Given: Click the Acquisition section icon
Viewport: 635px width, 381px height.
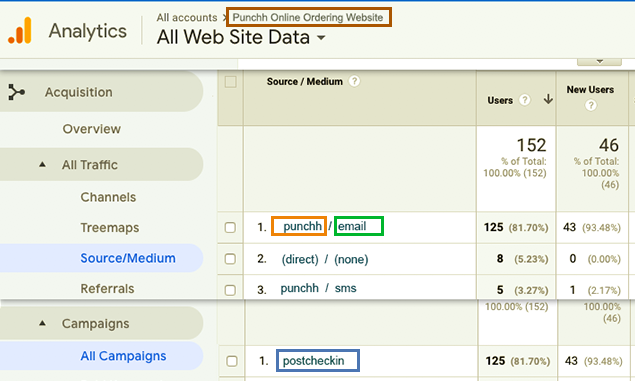Looking at the screenshot, I should point(16,92).
